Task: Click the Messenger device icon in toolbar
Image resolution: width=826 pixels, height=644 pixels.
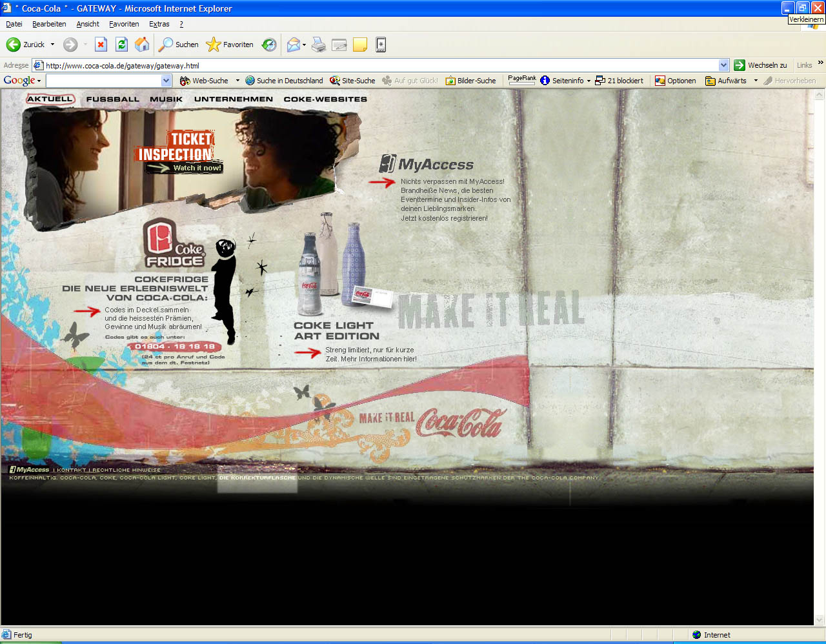Action: click(381, 45)
